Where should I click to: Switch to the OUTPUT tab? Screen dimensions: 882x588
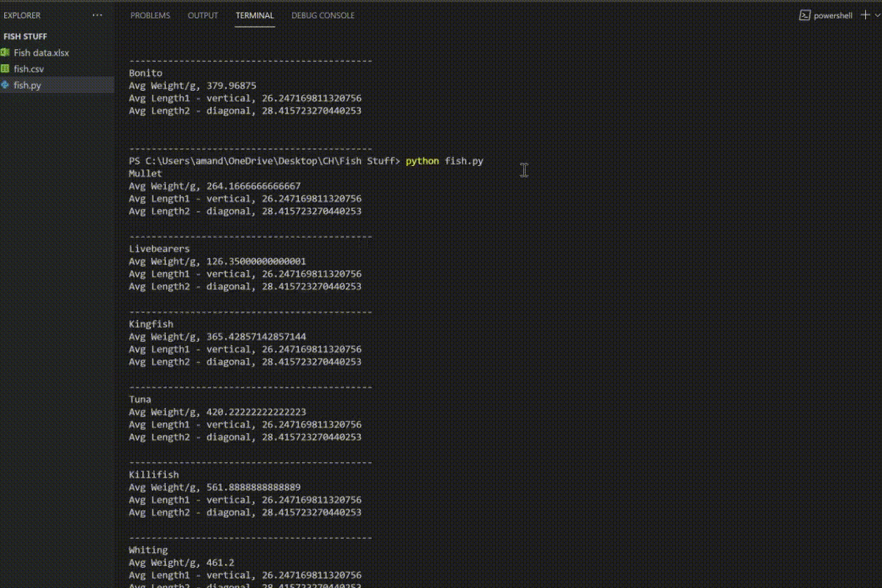pos(203,15)
